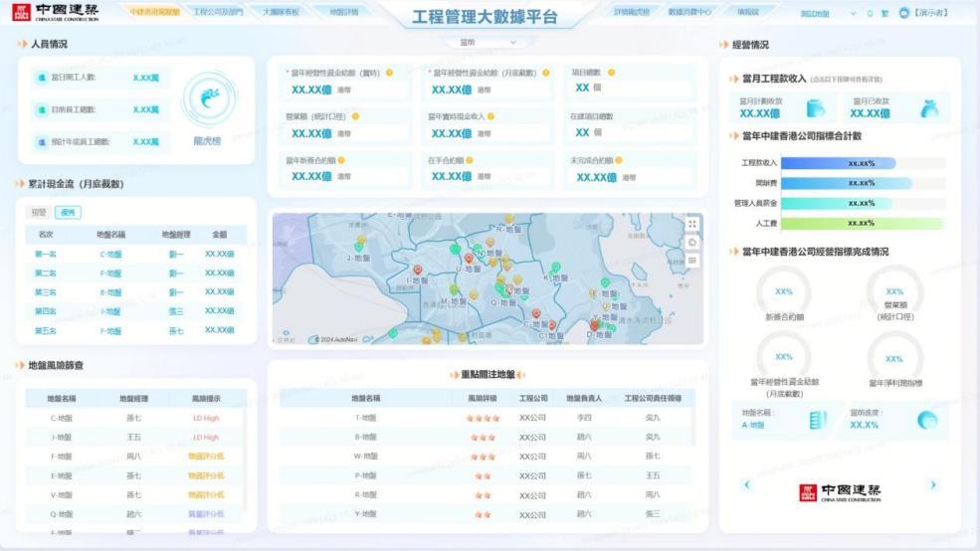Image resolution: width=980 pixels, height=551 pixels.
Task: Go to next slide with right arrow
Action: 932,484
